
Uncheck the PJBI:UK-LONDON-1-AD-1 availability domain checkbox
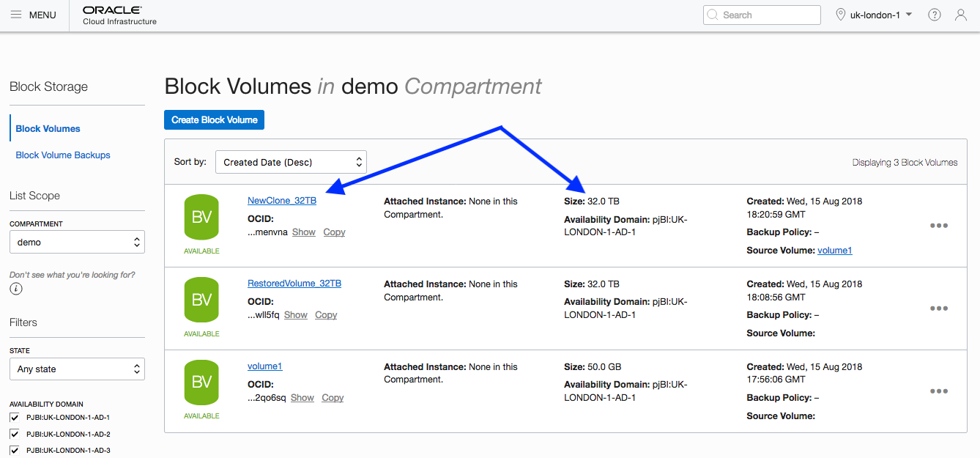point(15,418)
